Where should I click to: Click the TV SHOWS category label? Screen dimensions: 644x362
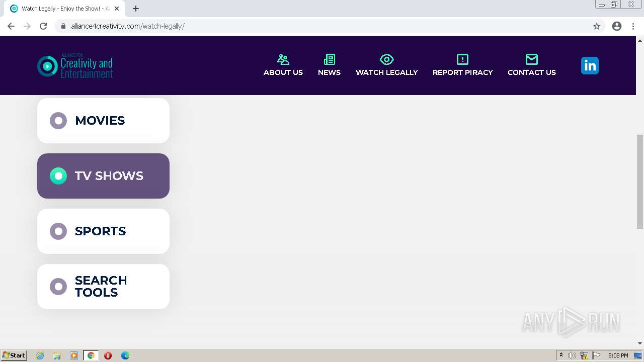(x=109, y=176)
